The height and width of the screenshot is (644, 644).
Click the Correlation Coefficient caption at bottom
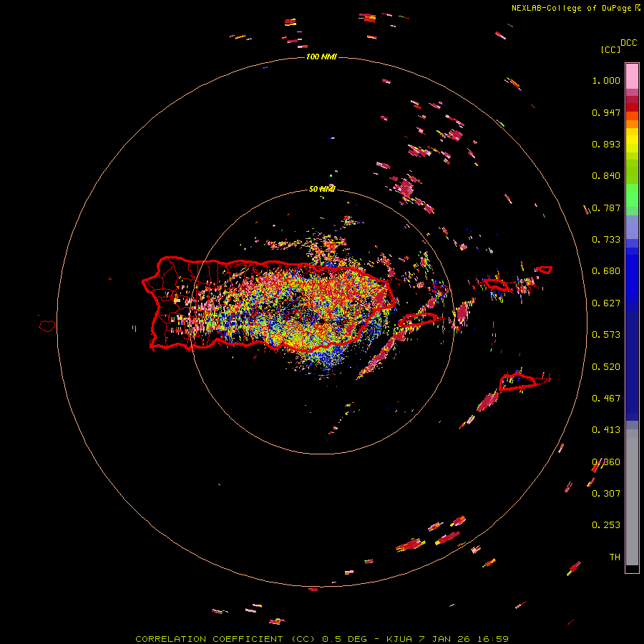pyautogui.click(x=322, y=639)
